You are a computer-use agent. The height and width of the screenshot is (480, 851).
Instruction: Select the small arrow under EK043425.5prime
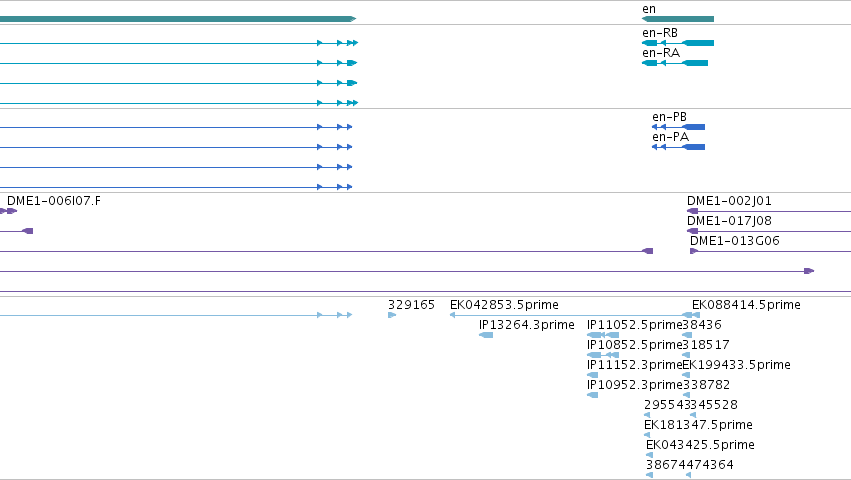649,456
